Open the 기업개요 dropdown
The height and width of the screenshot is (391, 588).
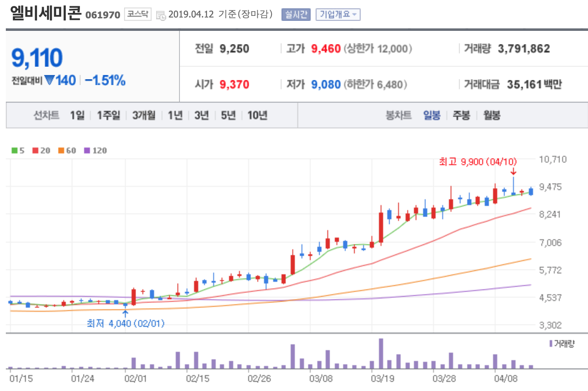pos(338,15)
